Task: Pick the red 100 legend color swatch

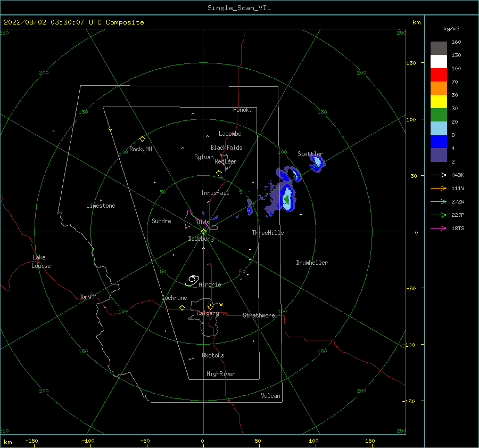Action: coord(439,75)
